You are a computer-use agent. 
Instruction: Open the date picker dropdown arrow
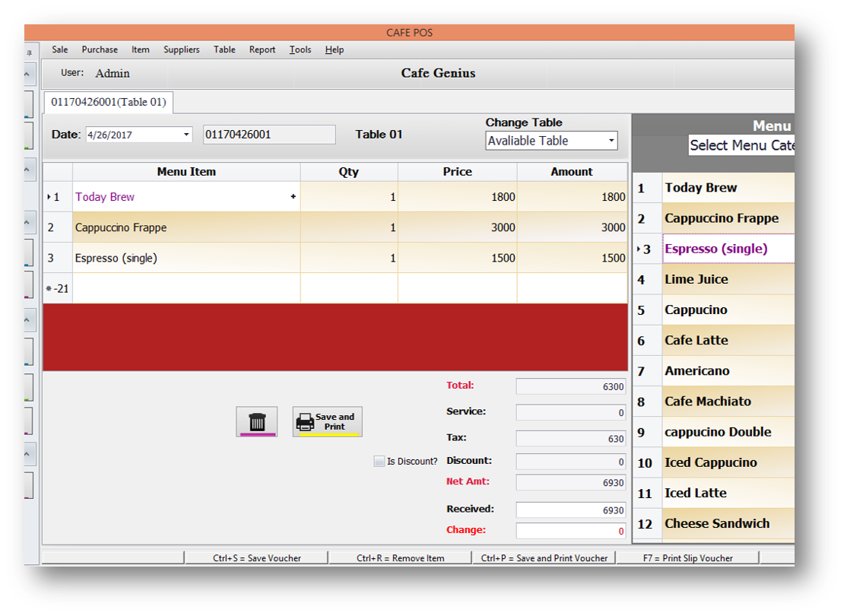pos(186,135)
